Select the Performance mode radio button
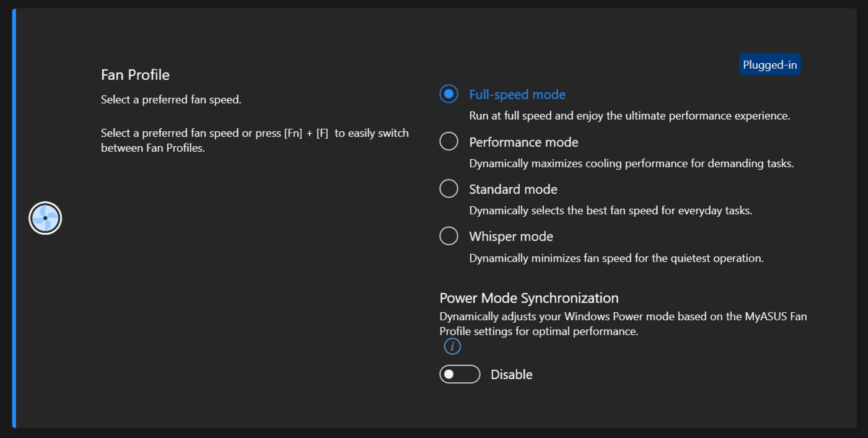This screenshot has width=868, height=438. point(449,141)
